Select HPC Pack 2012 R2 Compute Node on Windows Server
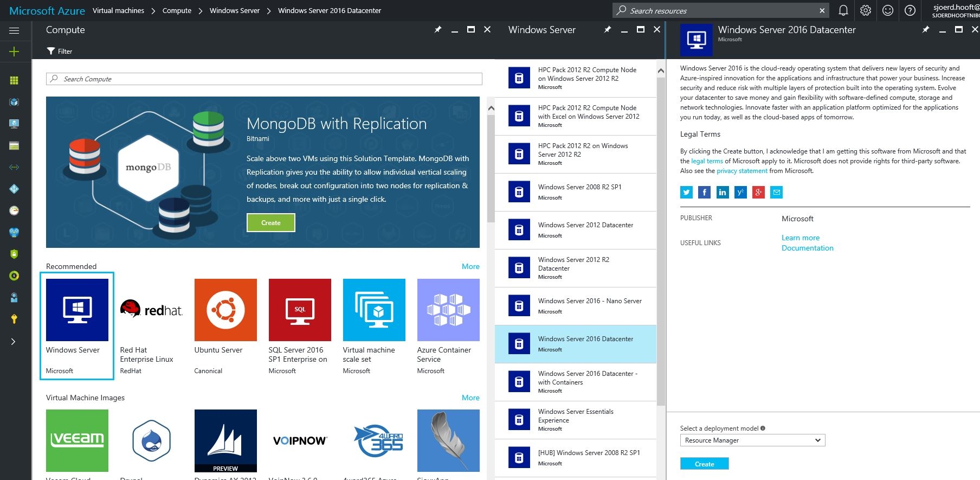Image resolution: width=980 pixels, height=480 pixels. point(576,78)
